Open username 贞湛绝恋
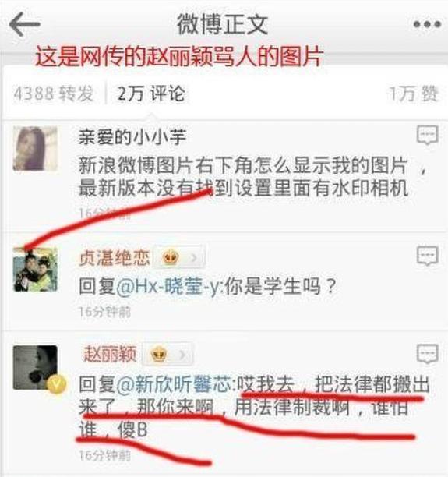 pos(115,258)
